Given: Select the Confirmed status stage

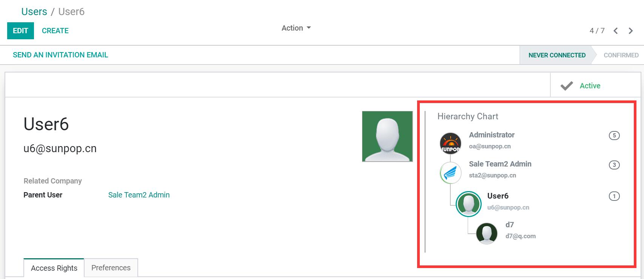Looking at the screenshot, I should pos(621,55).
